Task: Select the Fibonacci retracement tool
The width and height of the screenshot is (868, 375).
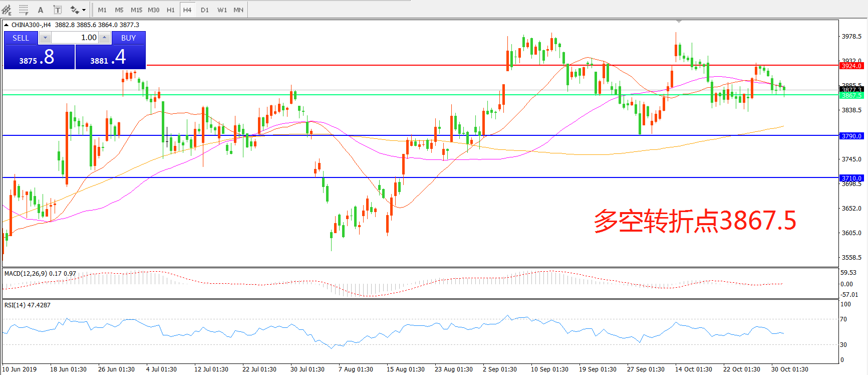Action: coord(24,10)
